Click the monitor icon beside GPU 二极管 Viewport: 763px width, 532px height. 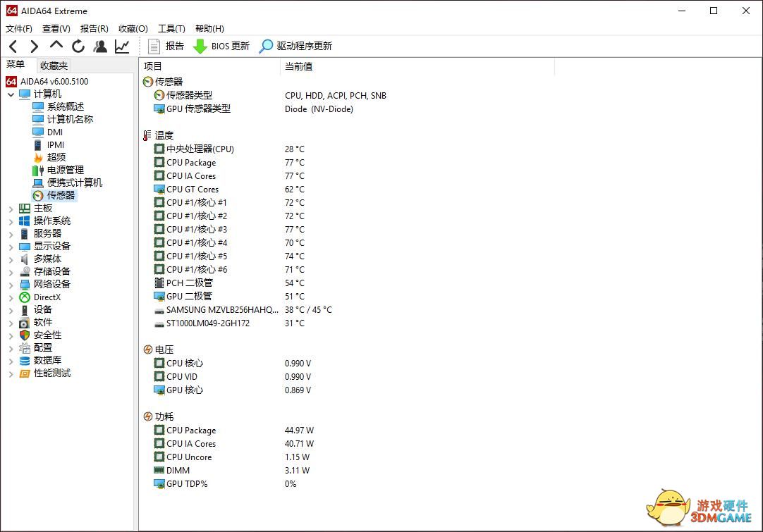pos(159,296)
